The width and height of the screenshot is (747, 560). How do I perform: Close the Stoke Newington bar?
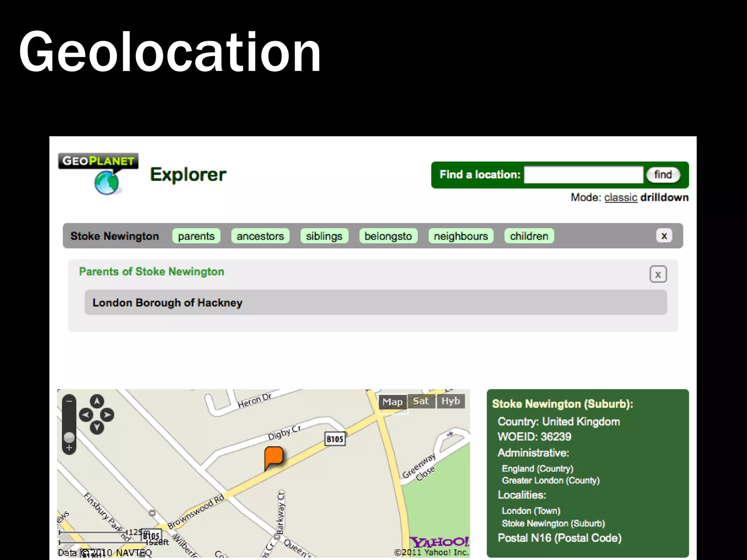664,236
